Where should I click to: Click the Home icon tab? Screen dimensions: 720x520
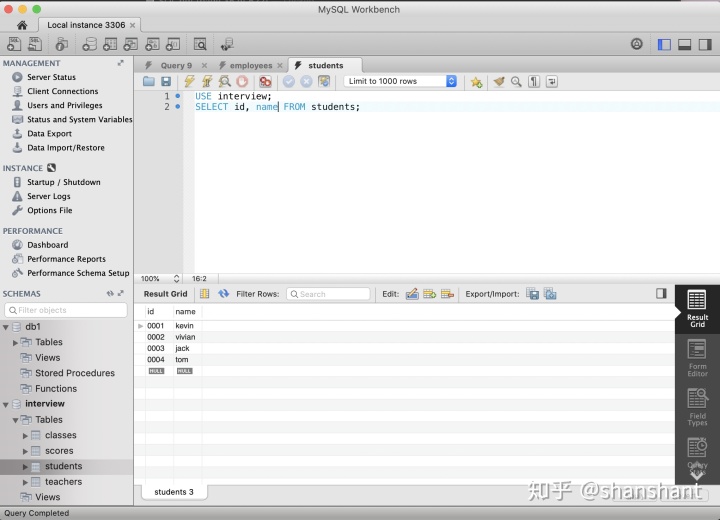(22, 25)
